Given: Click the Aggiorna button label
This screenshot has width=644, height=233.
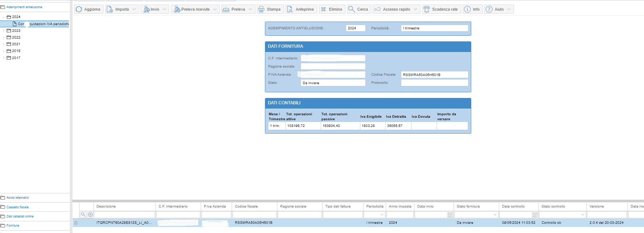Looking at the screenshot, I should (92, 9).
